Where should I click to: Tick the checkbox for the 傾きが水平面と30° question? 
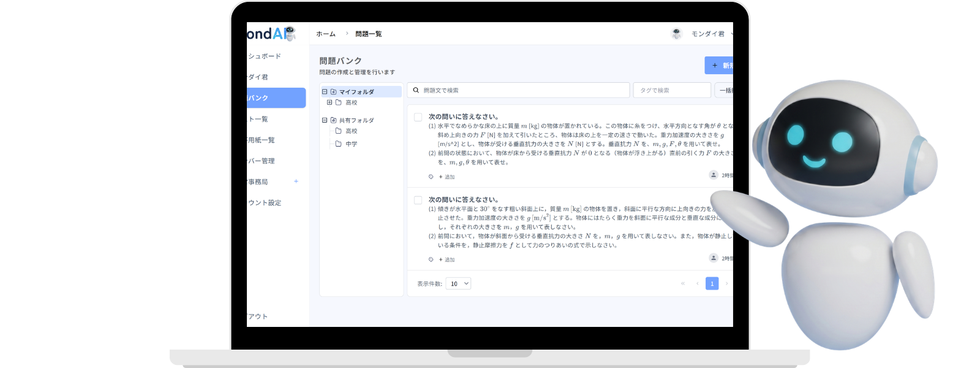coord(418,200)
